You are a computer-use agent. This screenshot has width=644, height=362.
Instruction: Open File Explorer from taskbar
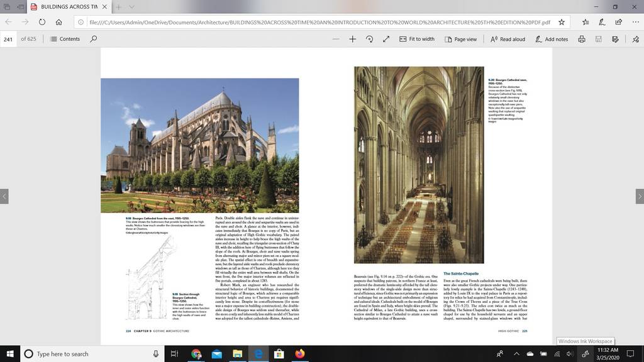tap(237, 354)
